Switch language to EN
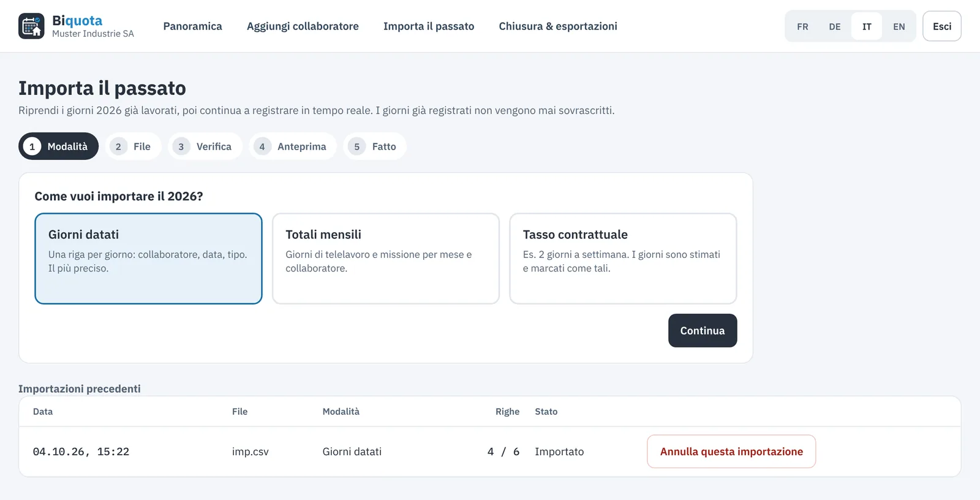Image resolution: width=980 pixels, height=500 pixels. (x=899, y=26)
